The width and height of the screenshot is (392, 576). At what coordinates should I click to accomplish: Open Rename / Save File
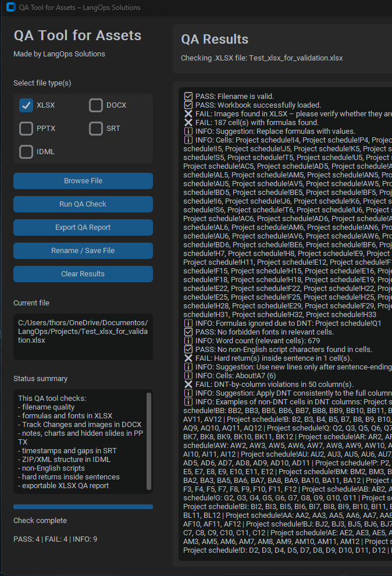[83, 251]
